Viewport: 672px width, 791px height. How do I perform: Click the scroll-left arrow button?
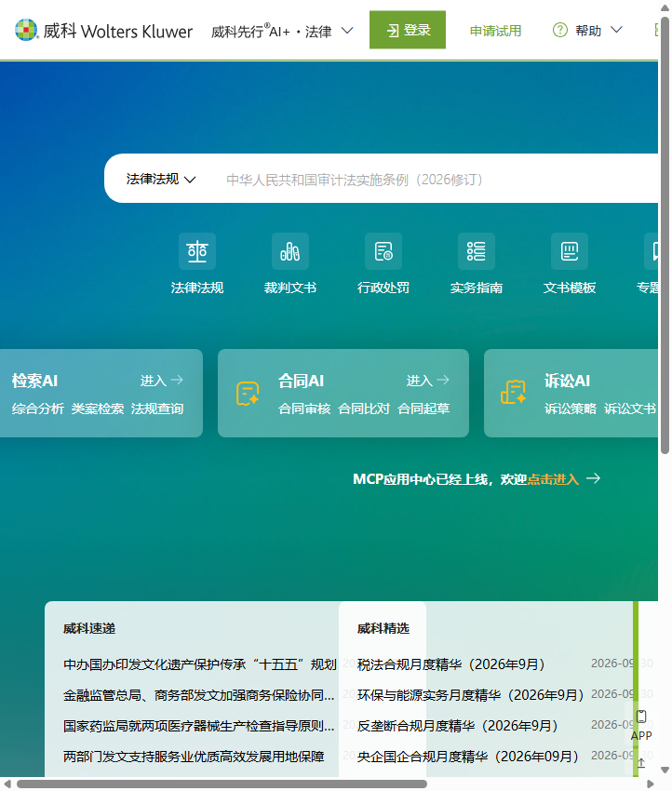pos(7,784)
